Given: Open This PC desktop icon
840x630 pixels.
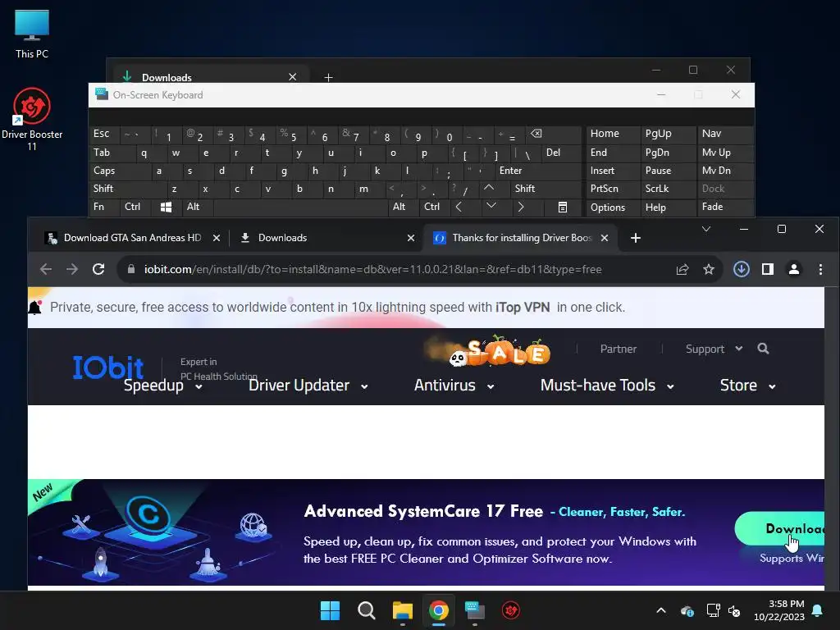Looking at the screenshot, I should pyautogui.click(x=32, y=34).
